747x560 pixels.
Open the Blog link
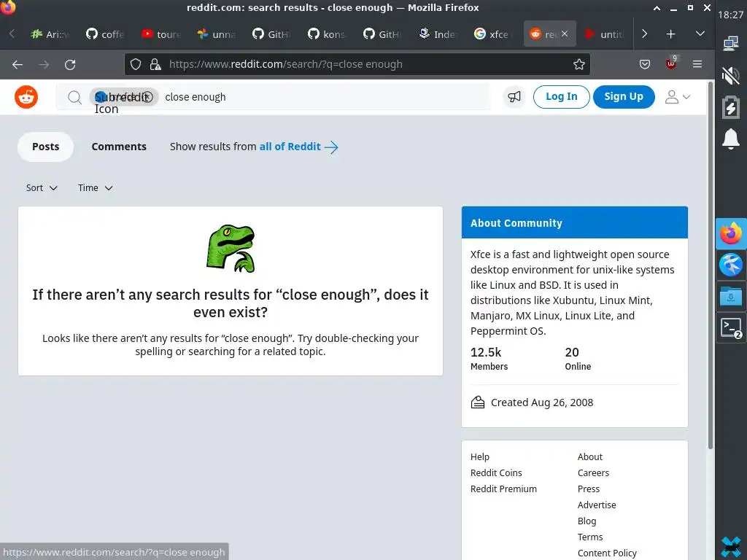[587, 521]
